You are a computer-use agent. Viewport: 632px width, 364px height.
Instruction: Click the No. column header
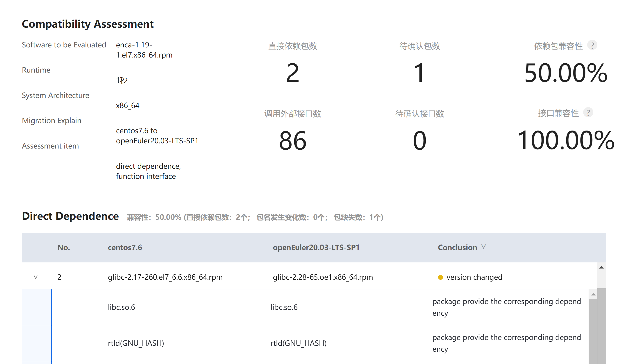tap(64, 247)
